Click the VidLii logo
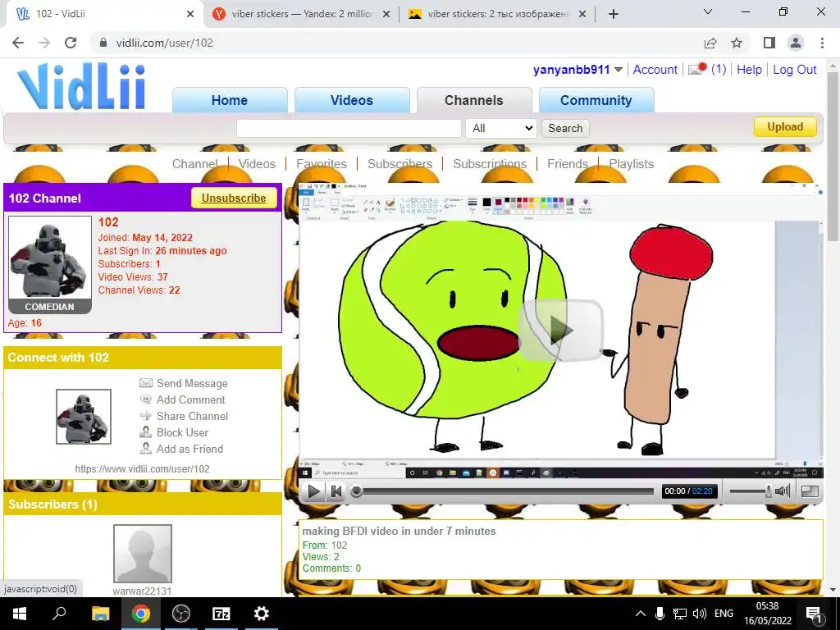This screenshot has height=630, width=840. [x=81, y=87]
